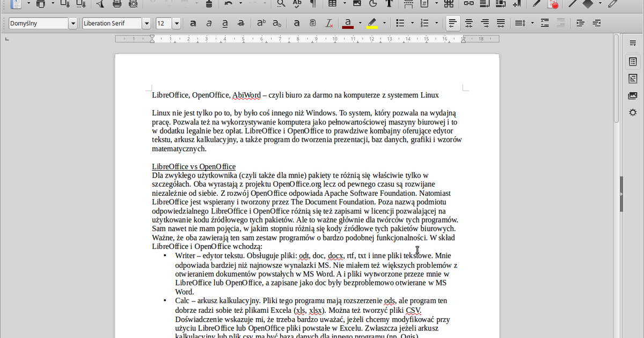Apply outline text effect
This screenshot has width=644, height=338.
pos(313,24)
